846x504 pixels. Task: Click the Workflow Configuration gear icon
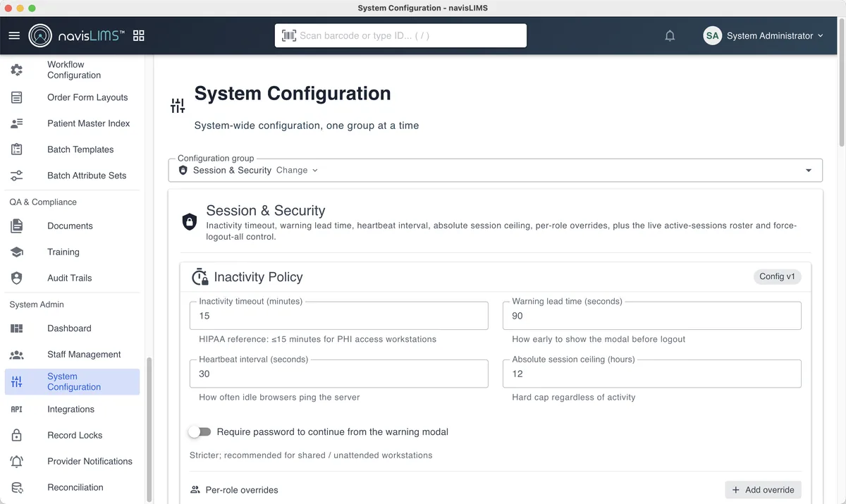click(x=17, y=70)
